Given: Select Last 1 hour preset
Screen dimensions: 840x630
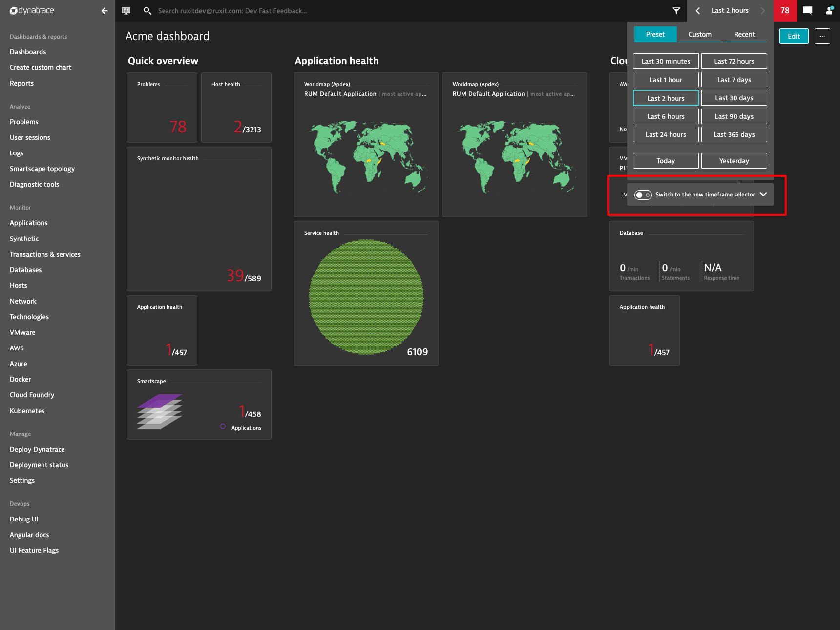Looking at the screenshot, I should 666,80.
